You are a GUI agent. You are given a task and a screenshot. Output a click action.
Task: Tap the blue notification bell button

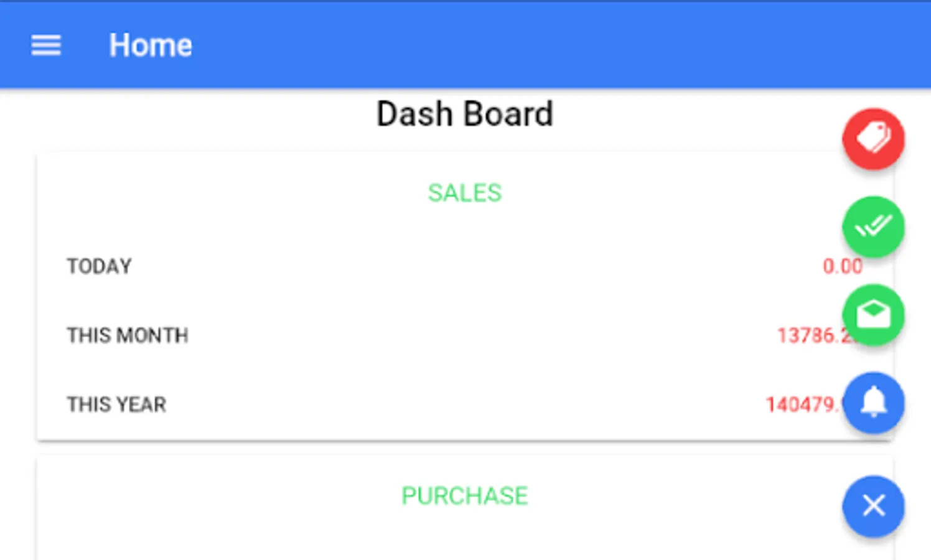coord(873,403)
